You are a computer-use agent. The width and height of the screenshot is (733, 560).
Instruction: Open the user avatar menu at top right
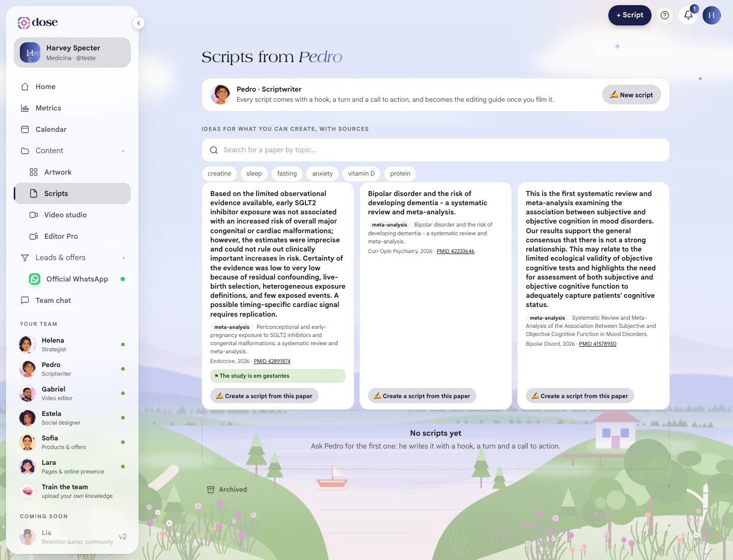click(712, 15)
